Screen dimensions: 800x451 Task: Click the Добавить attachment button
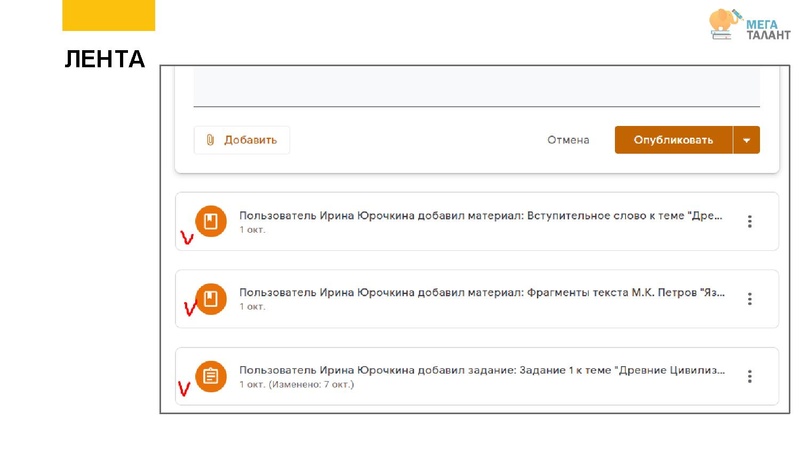coord(242,140)
